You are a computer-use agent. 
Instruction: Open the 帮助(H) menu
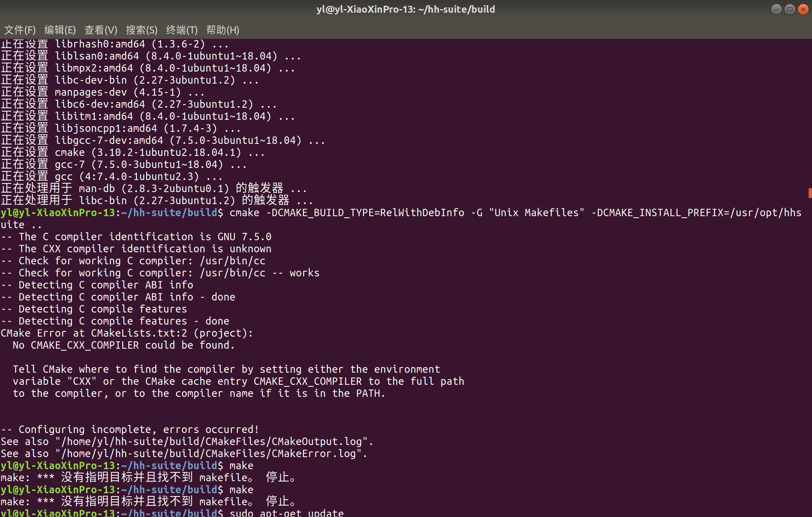pyautogui.click(x=223, y=30)
